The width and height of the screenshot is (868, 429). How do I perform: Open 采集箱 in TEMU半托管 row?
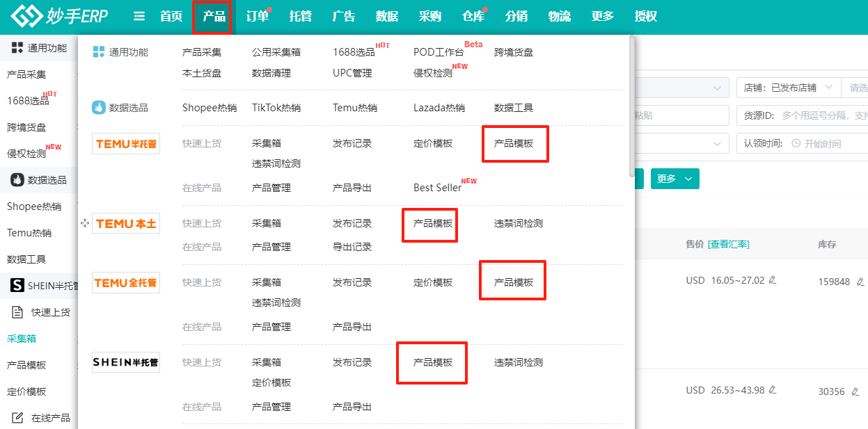(267, 143)
